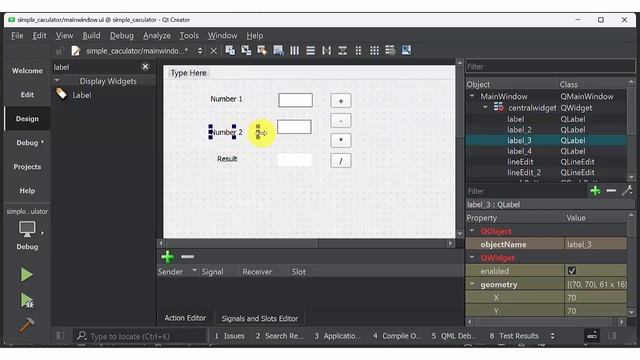Switch to Edit Widgets mode icon
Image resolution: width=640 pixels, height=360 pixels.
coord(230,50)
